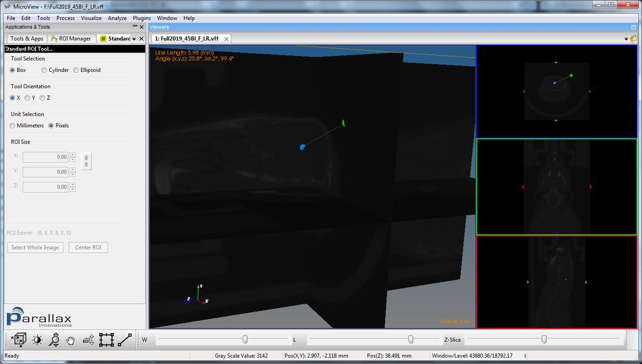The height and width of the screenshot is (364, 642).
Task: Switch unit selection to Millimeters
Action: tap(13, 125)
